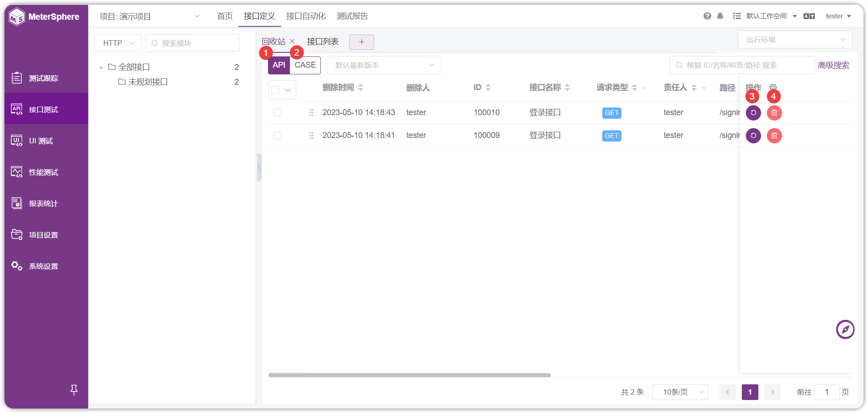
Task: Sort by 接口名称 column
Action: (x=567, y=87)
